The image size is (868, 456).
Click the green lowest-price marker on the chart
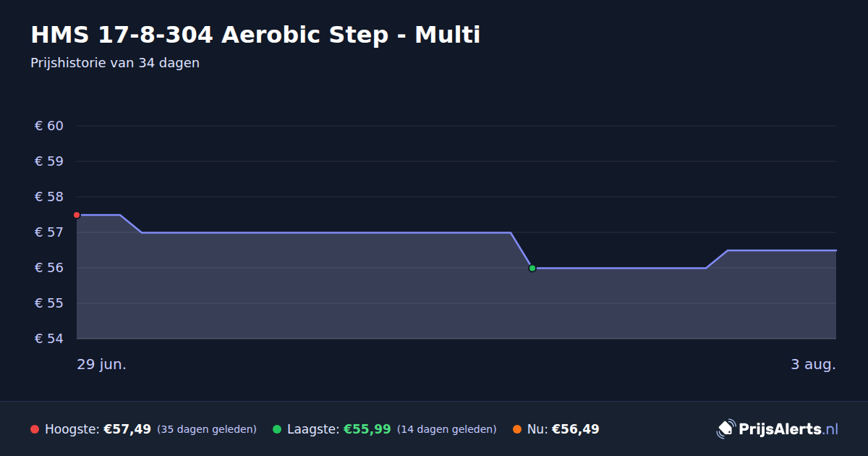532,268
